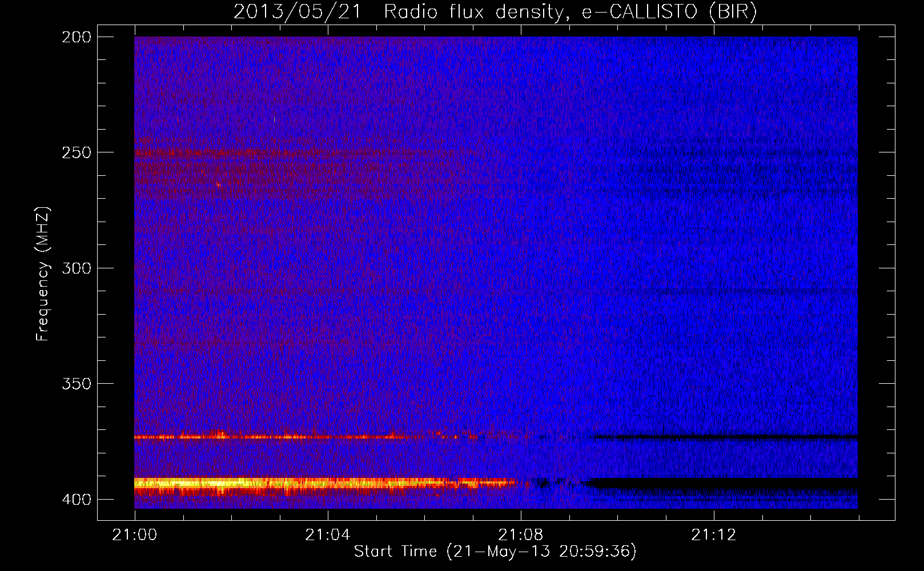The width and height of the screenshot is (924, 571).
Task: Click the 21:00 time tick label
Action: [x=135, y=534]
